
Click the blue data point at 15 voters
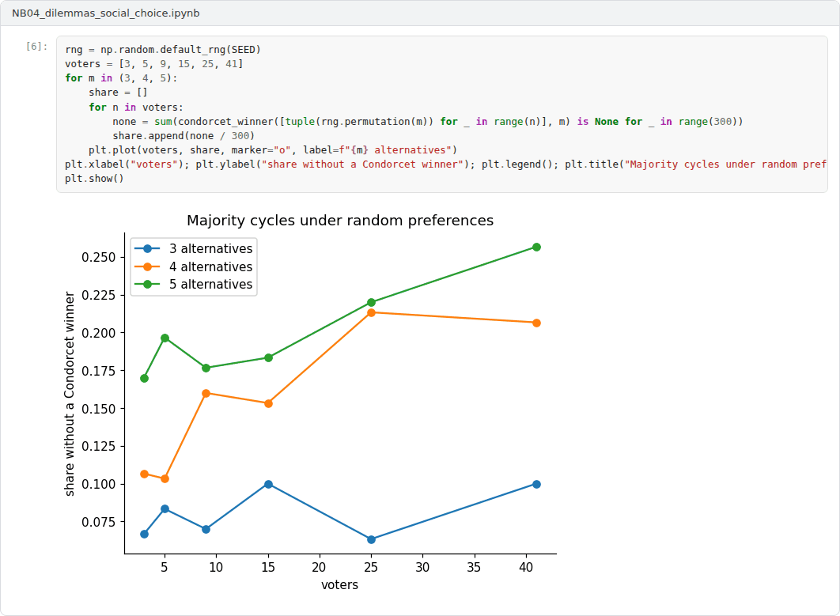point(268,484)
